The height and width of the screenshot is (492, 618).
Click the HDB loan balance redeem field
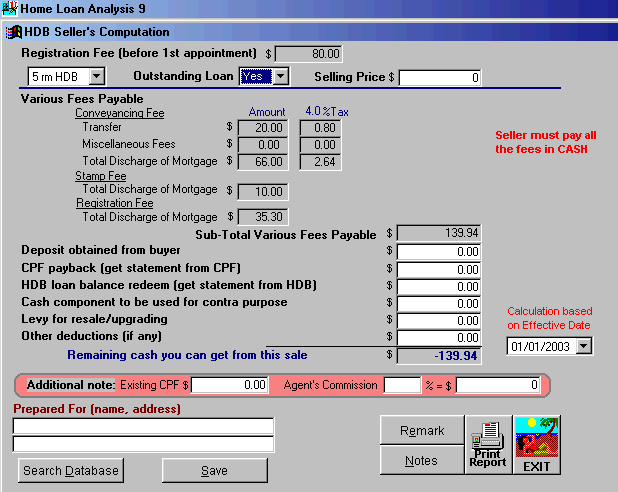438,287
